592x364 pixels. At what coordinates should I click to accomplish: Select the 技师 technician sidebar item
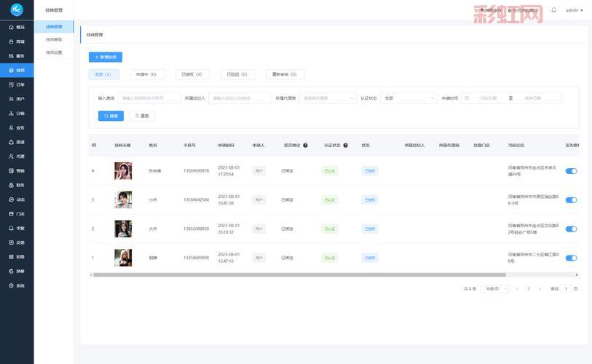pos(17,70)
